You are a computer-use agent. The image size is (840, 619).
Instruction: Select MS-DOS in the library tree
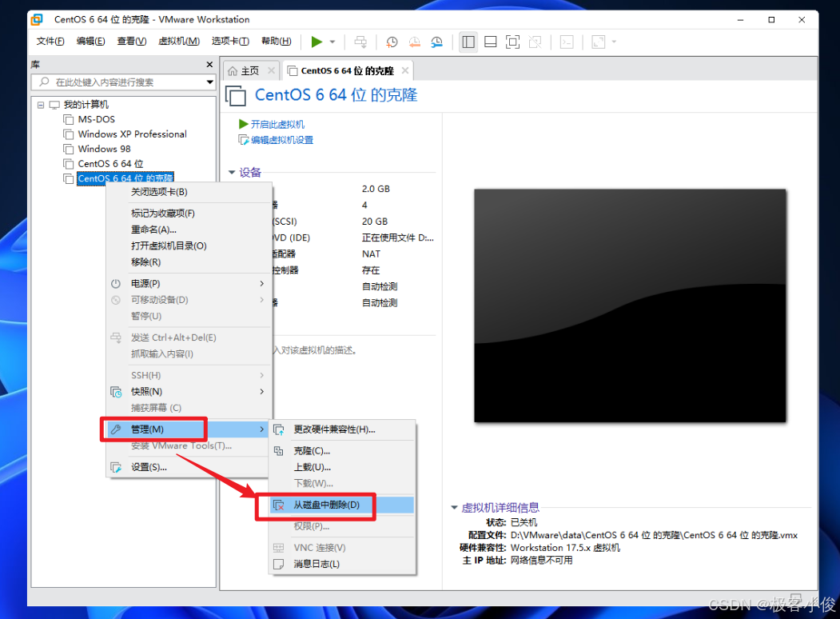[97, 119]
